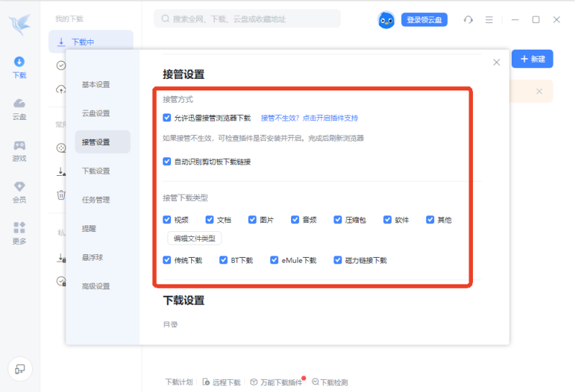
Task: Open the 游戏 games section
Action: (19, 151)
